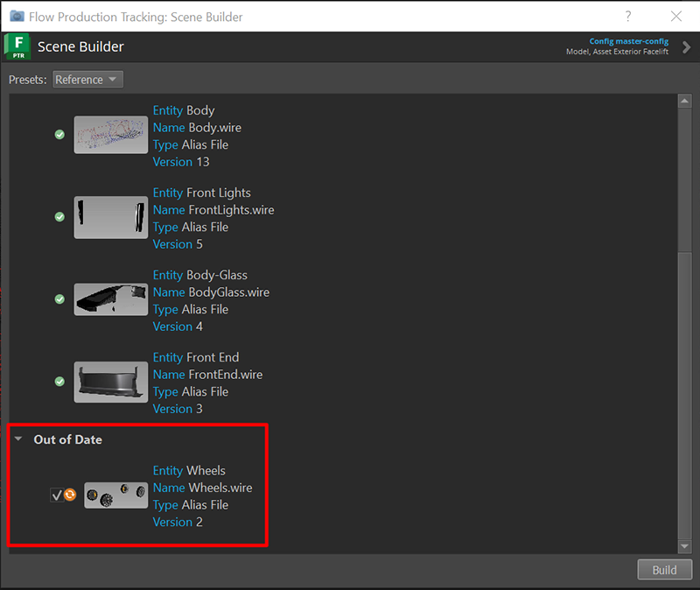Viewport: 700px width, 590px height.
Task: Click the 'Name FrontEnd.wire' text
Action: (207, 375)
